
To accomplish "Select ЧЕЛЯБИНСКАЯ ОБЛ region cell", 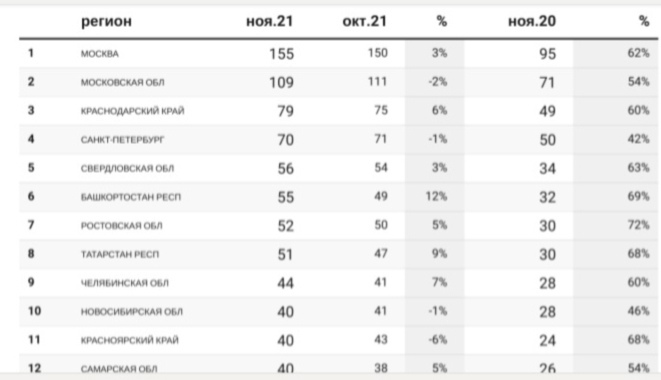I will tap(125, 283).
